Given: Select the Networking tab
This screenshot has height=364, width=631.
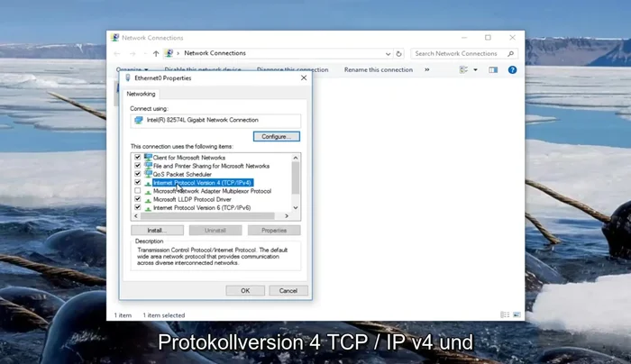Looking at the screenshot, I should tap(141, 94).
